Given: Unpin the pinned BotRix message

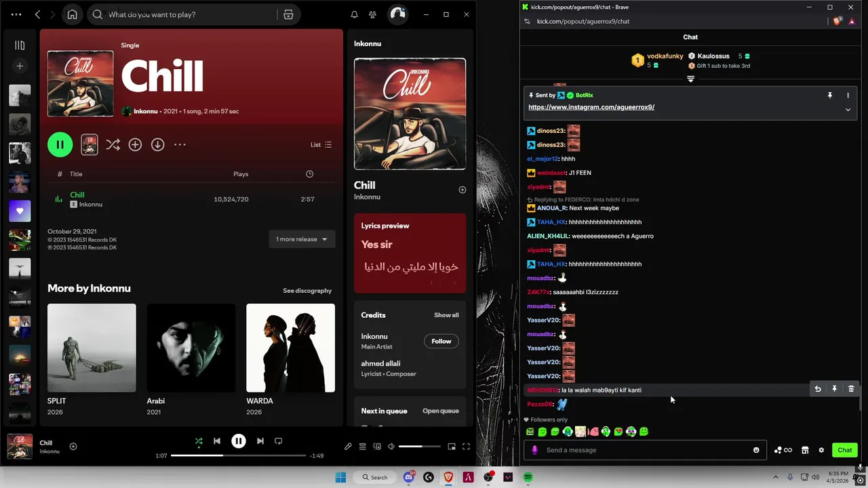Looking at the screenshot, I should coord(829,96).
